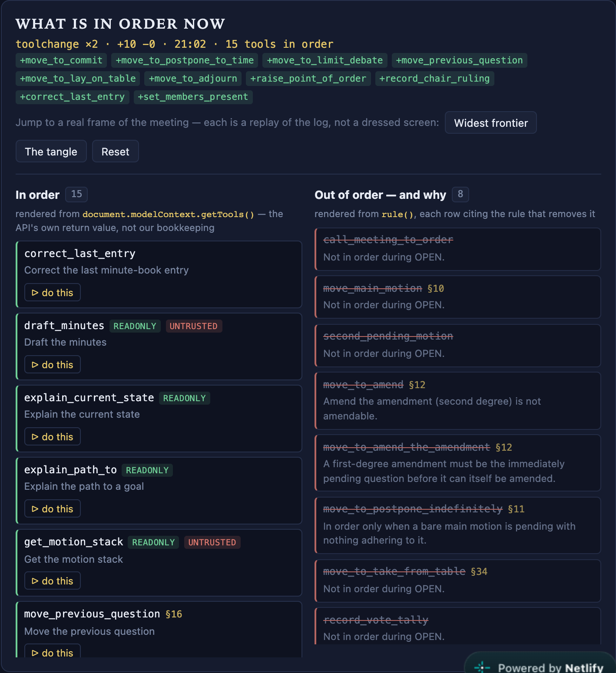Click the +set_members_present chip
The image size is (616, 673).
point(193,97)
